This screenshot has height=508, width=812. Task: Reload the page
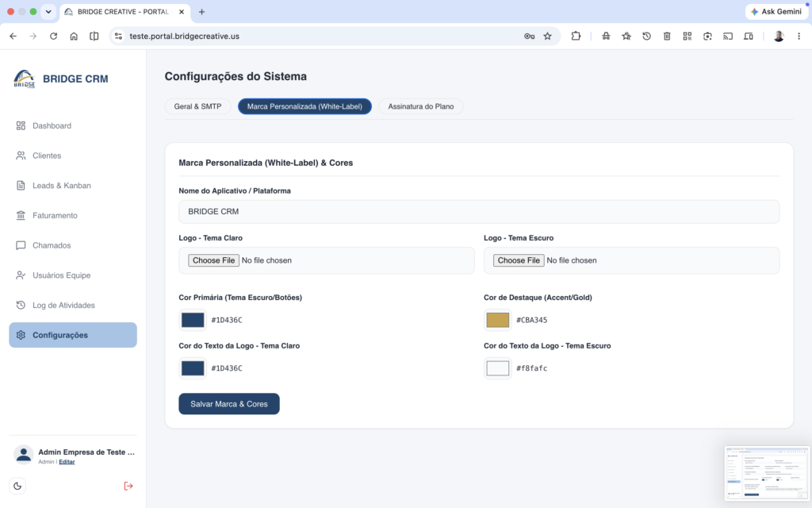pyautogui.click(x=53, y=37)
